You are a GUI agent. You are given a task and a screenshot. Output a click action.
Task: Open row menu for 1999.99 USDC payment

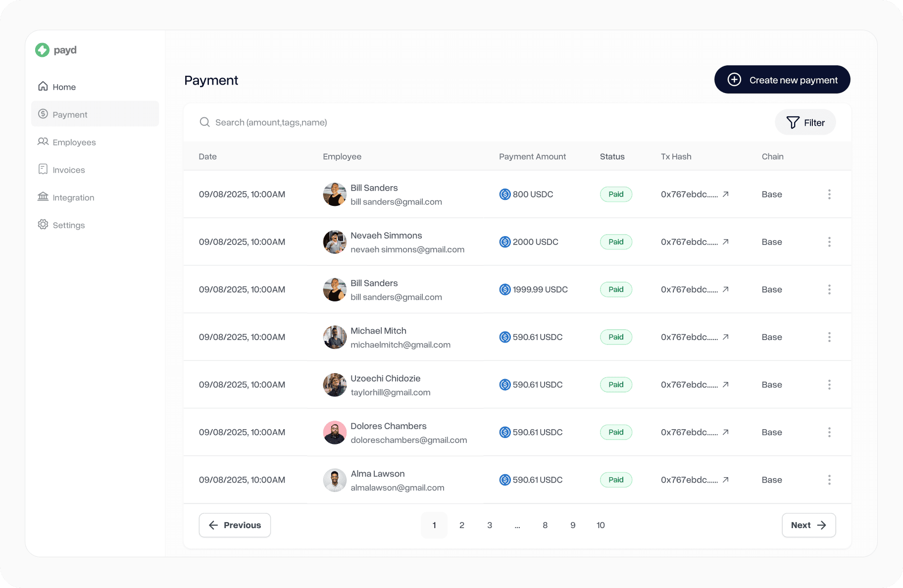(x=829, y=290)
